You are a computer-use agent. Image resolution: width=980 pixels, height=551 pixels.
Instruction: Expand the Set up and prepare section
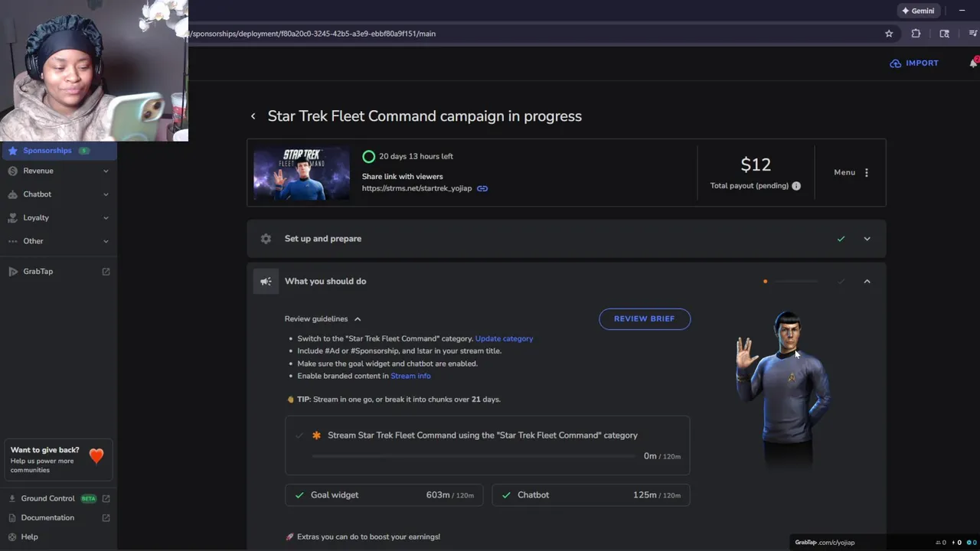click(867, 239)
